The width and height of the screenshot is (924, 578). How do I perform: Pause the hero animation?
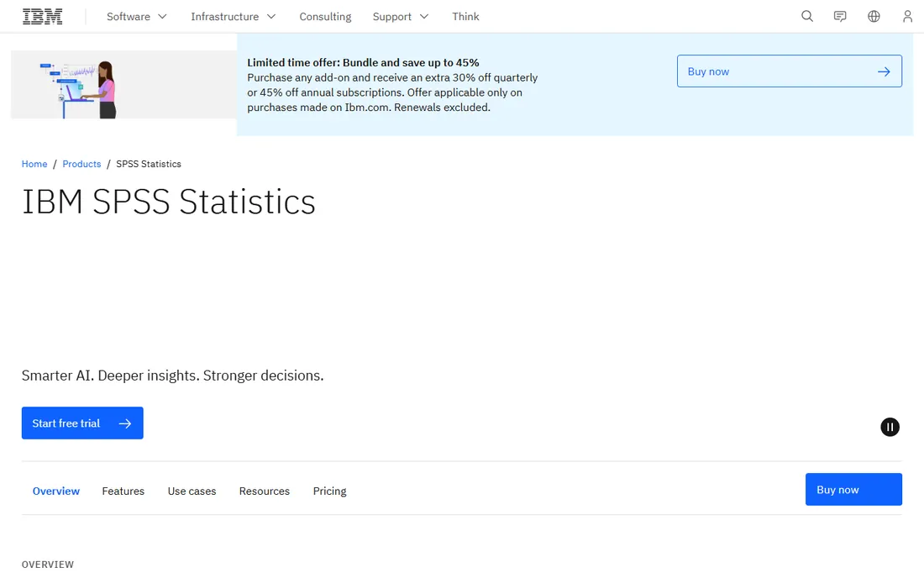tap(890, 427)
